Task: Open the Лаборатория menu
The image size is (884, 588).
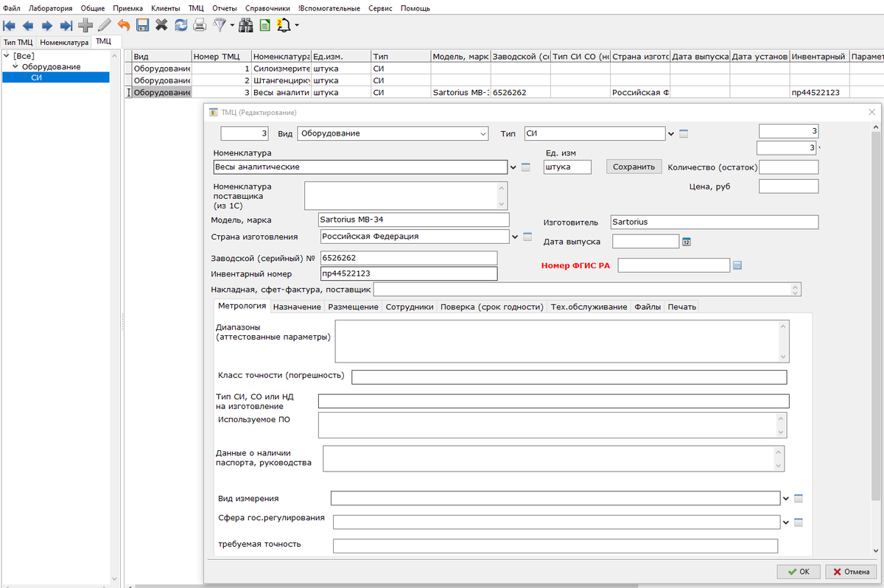Action: point(50,8)
